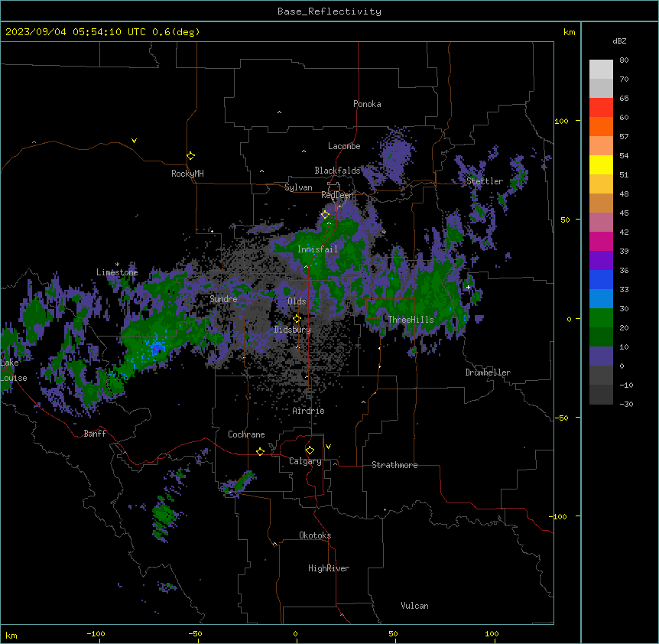659x644 pixels.
Task: Click the white caret marker west of Ponoka
Action: [x=280, y=112]
